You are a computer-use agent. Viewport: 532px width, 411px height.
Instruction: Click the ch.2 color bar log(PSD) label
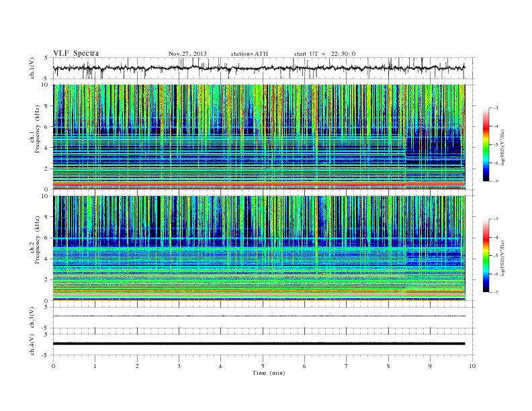pos(502,258)
